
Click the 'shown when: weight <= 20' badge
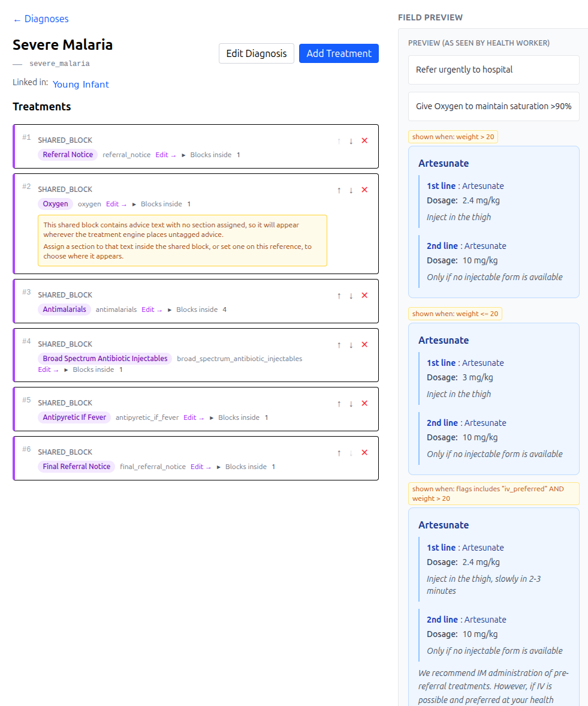click(x=456, y=314)
